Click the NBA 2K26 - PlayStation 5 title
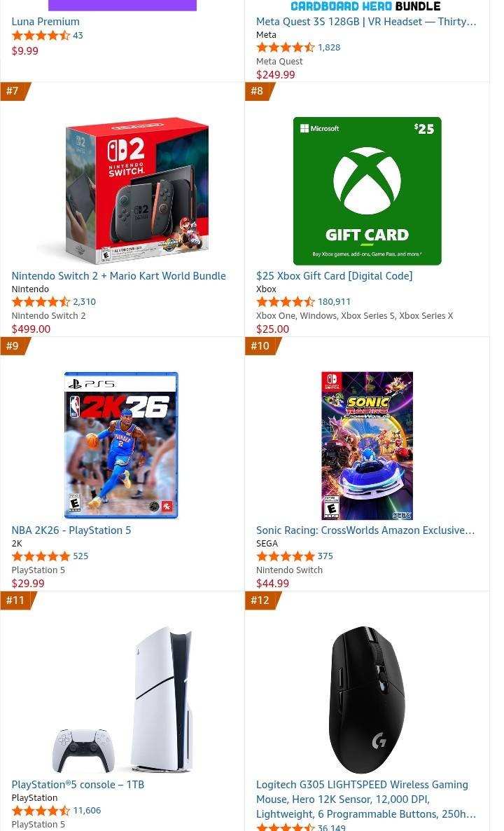The image size is (504, 831). point(71,530)
